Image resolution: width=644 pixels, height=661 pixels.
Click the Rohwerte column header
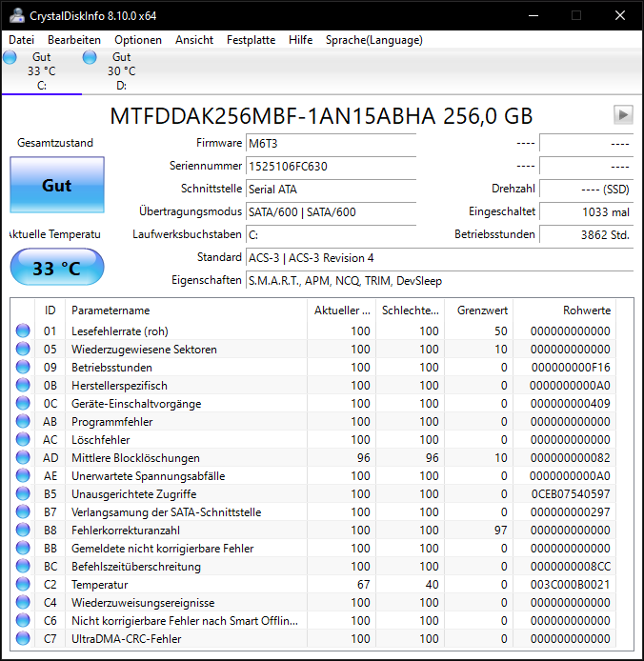click(x=565, y=310)
